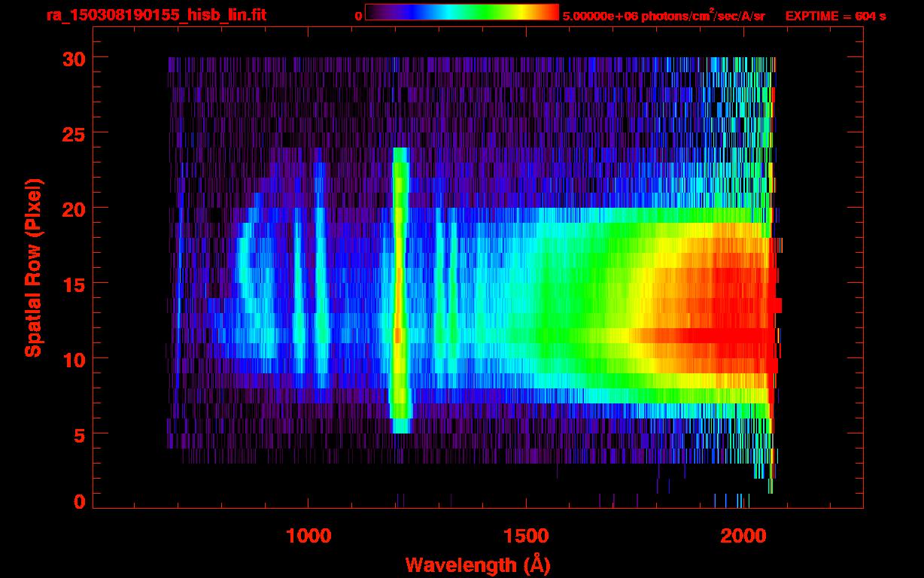Click the filename ra_150308190155_hisb_lin.fit title
Image resolution: width=924 pixels, height=578 pixels.
pos(156,15)
